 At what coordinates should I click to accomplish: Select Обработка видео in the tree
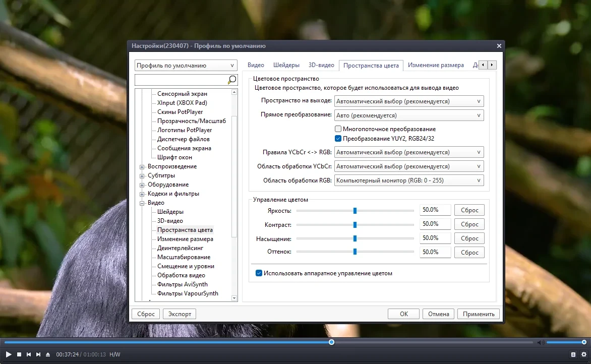[181, 275]
